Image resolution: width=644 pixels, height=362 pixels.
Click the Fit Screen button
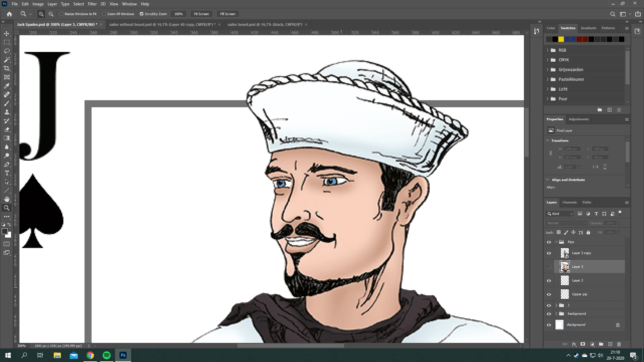(201, 14)
